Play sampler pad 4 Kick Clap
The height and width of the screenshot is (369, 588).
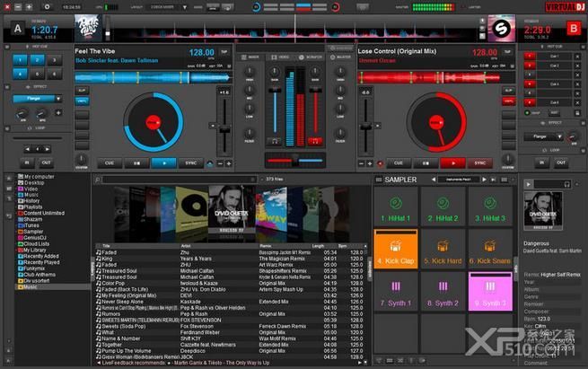click(396, 249)
